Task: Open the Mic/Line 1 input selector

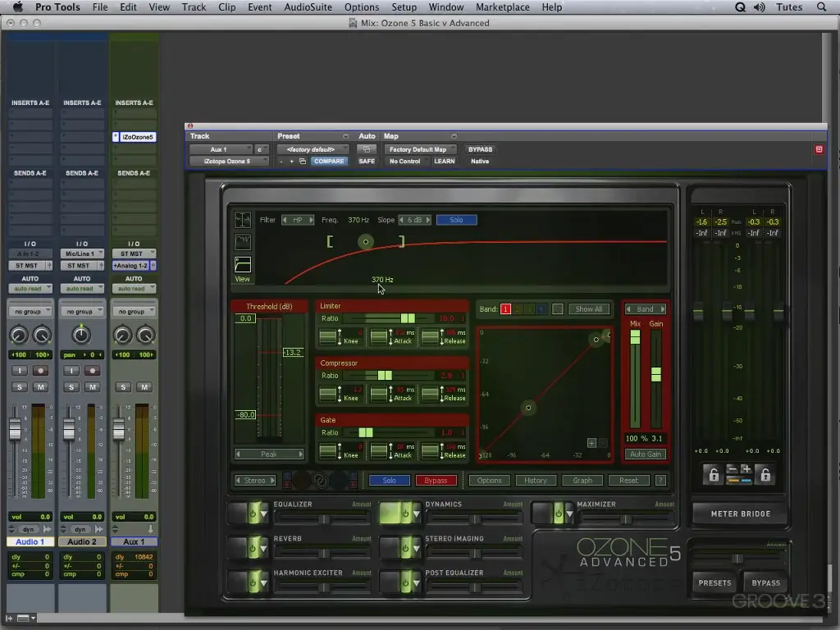Action: tap(82, 254)
